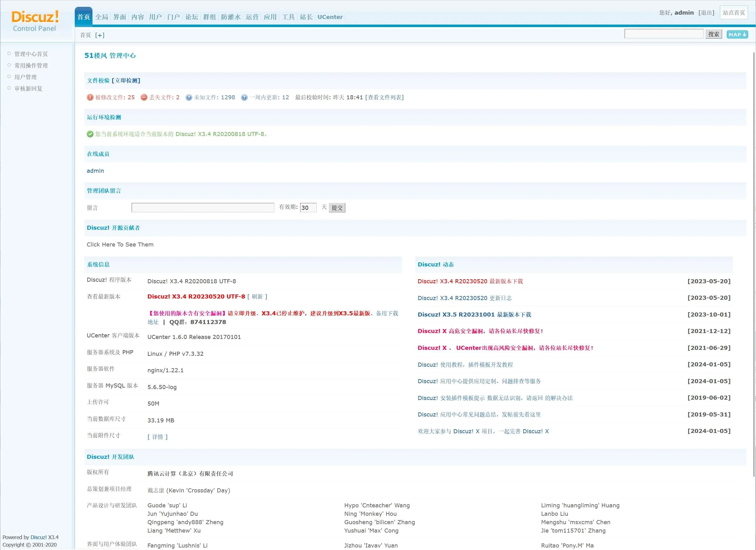The width and height of the screenshot is (756, 550).
Task: Click the 有效期 days input field
Action: point(308,208)
